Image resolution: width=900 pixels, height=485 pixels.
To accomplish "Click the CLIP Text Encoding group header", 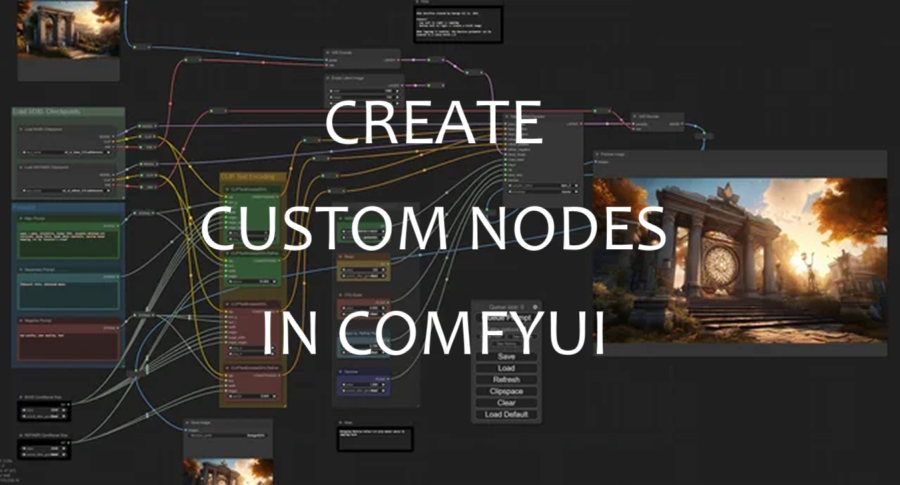I will point(250,176).
